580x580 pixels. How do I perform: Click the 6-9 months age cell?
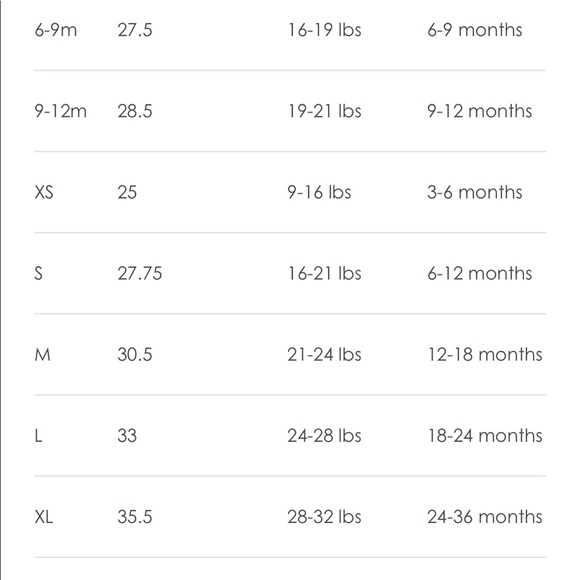[x=475, y=30]
